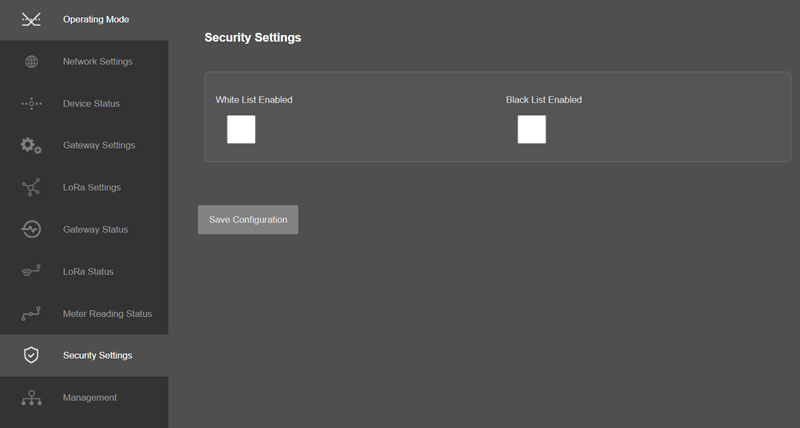
Task: Click the LoRa Status wireless signal icon
Action: 31,271
